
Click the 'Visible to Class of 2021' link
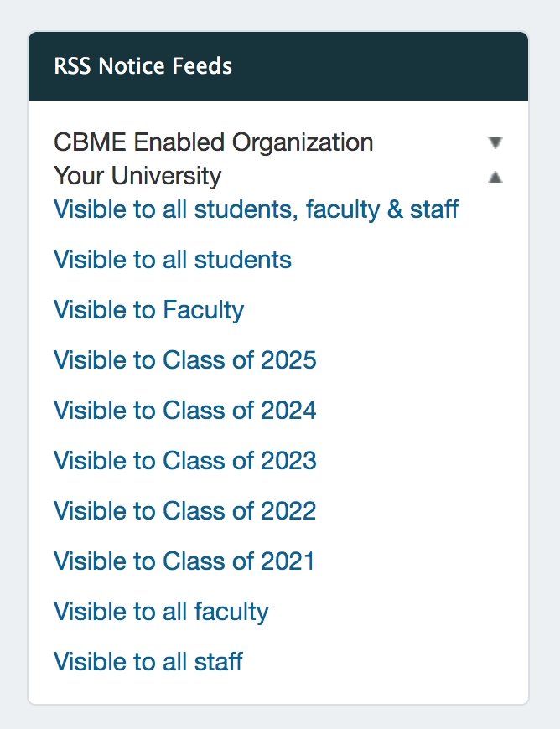184,561
